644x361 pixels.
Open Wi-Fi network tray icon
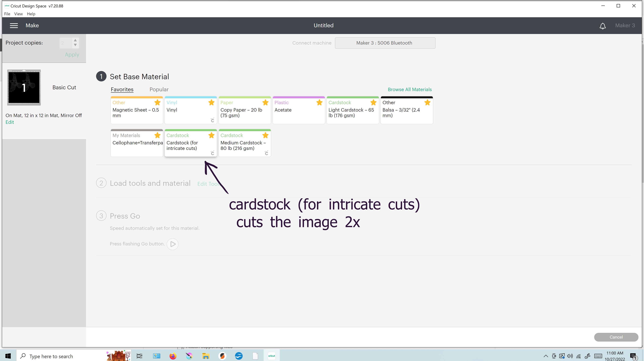coord(578,356)
